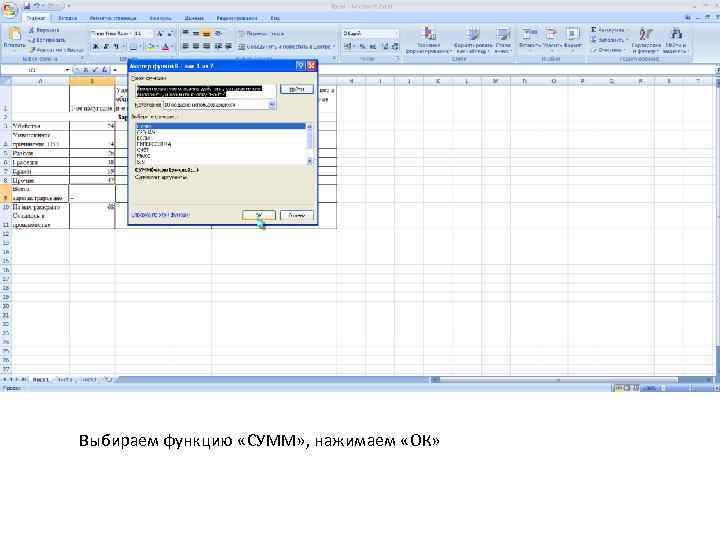Click Find button in function wizard
Screen dimensions: 720x540
pyautogui.click(x=297, y=89)
